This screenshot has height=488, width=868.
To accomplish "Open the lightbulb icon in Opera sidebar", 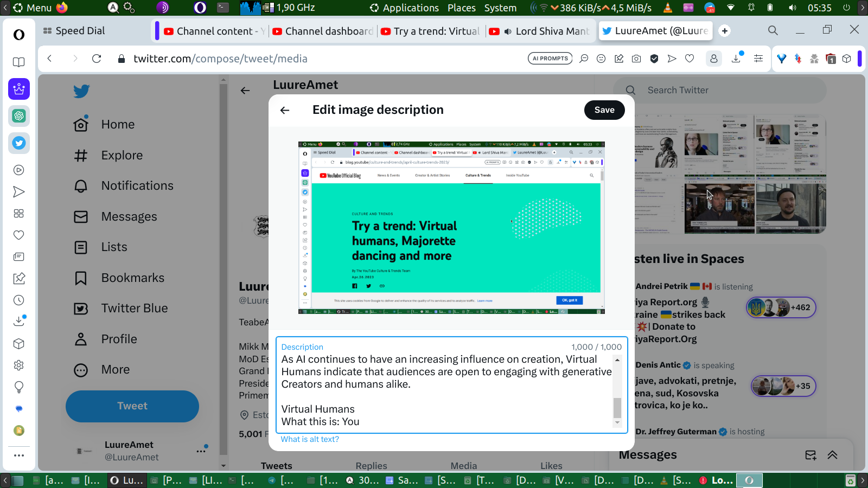I will tap(19, 387).
